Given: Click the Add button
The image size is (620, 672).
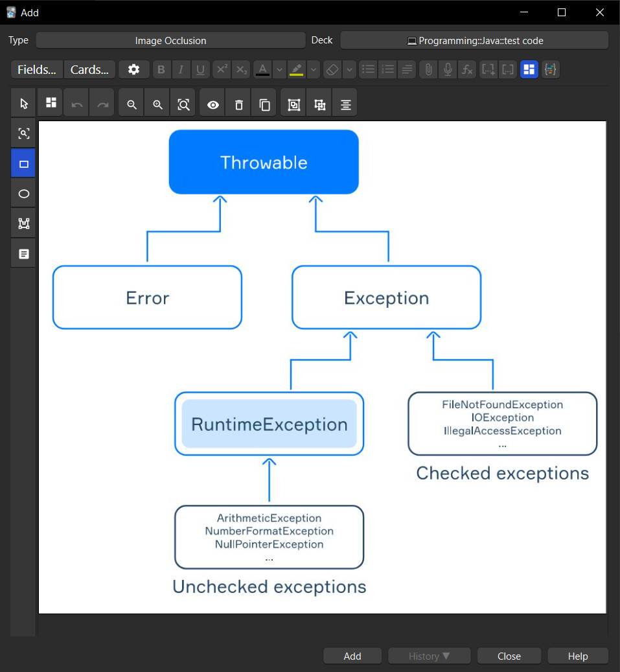Looking at the screenshot, I should click(352, 656).
